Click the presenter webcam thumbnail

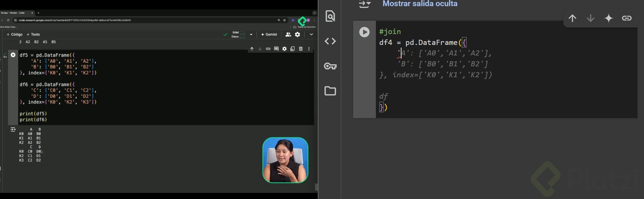[285, 160]
